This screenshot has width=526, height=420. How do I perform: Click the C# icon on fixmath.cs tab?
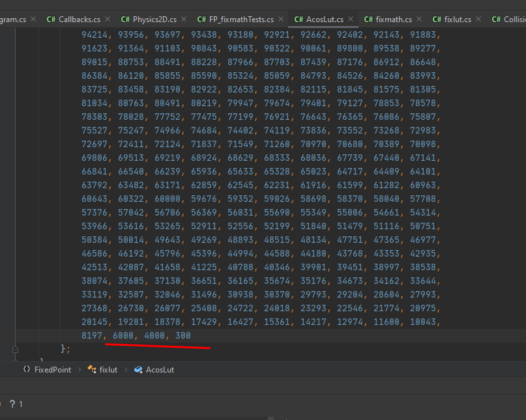368,20
